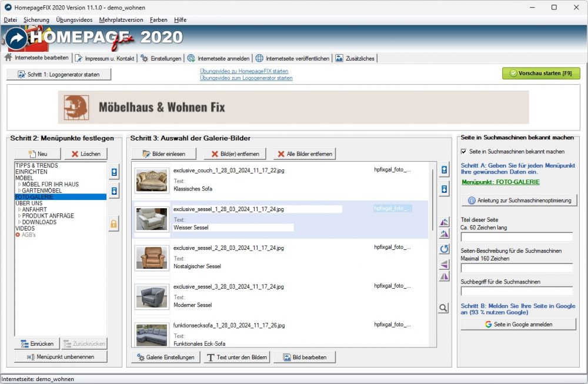Select VIDEOS menu item
This screenshot has height=384, width=588.
pos(25,228)
